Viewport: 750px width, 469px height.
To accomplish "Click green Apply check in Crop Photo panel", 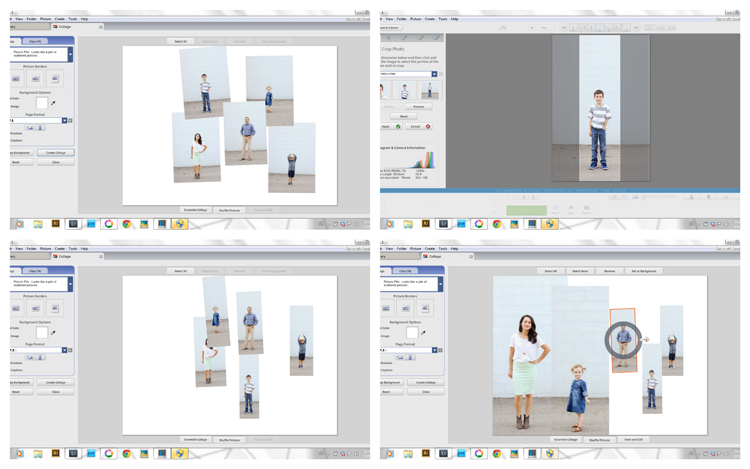I will click(x=398, y=127).
